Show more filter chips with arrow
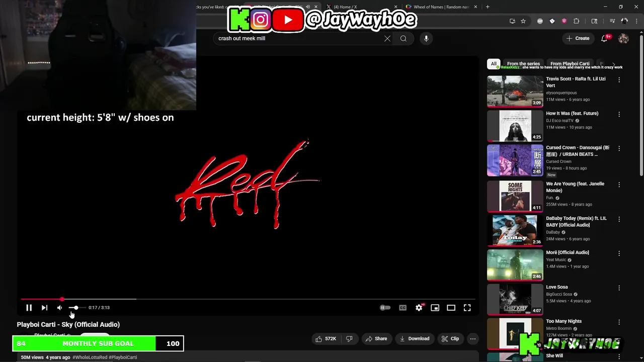The image size is (644, 362). point(613,64)
